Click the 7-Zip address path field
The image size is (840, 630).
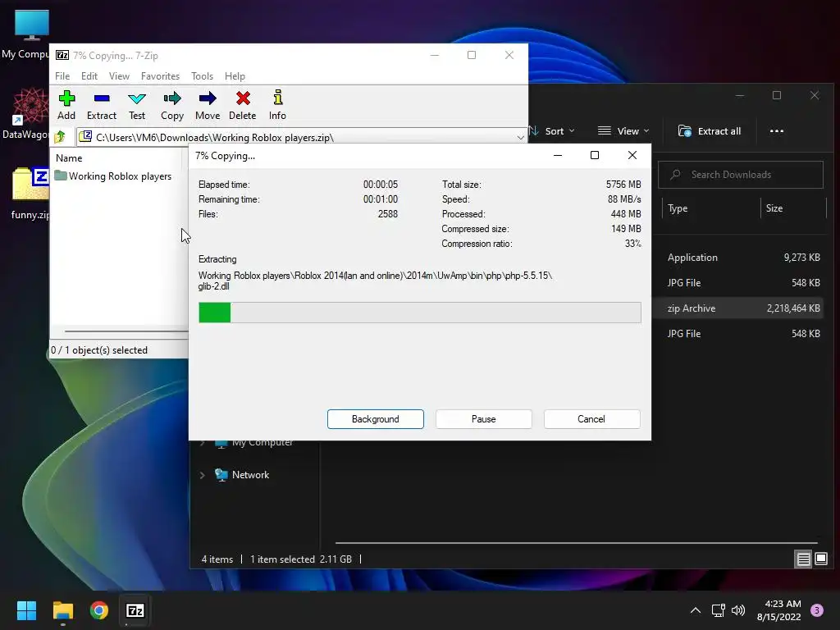tap(302, 138)
